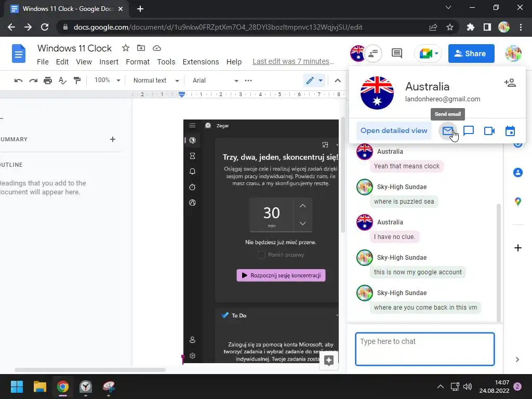The width and height of the screenshot is (532, 399).
Task: Move document to a folder
Action: 141,48
